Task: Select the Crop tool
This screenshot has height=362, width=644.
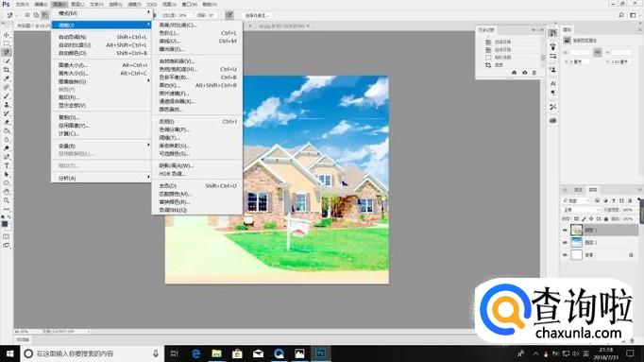Action: [7, 70]
